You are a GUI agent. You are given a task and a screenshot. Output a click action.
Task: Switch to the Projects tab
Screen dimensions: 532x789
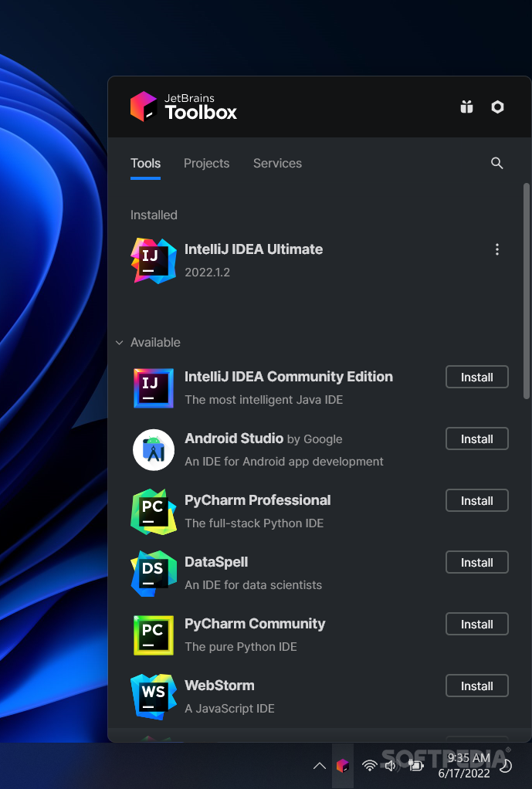[206, 163]
